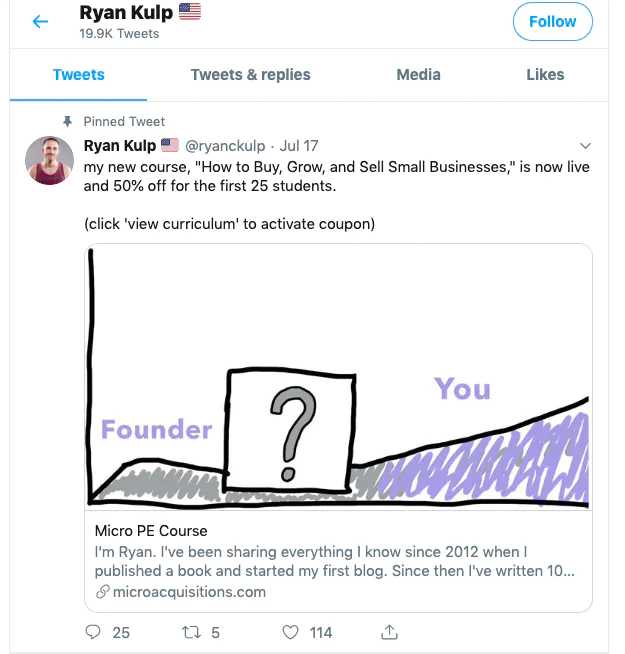Click the pin icon beside Pinned Tweet
This screenshot has width=625, height=654.
click(68, 121)
